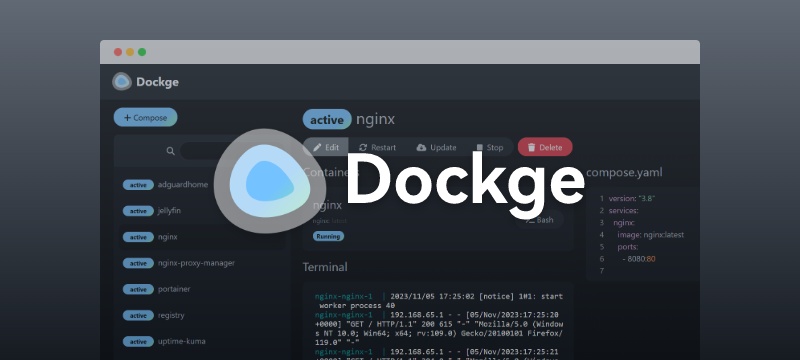Click active badge beside portainer
Image resolution: width=800 pixels, height=360 pixels.
(x=138, y=290)
